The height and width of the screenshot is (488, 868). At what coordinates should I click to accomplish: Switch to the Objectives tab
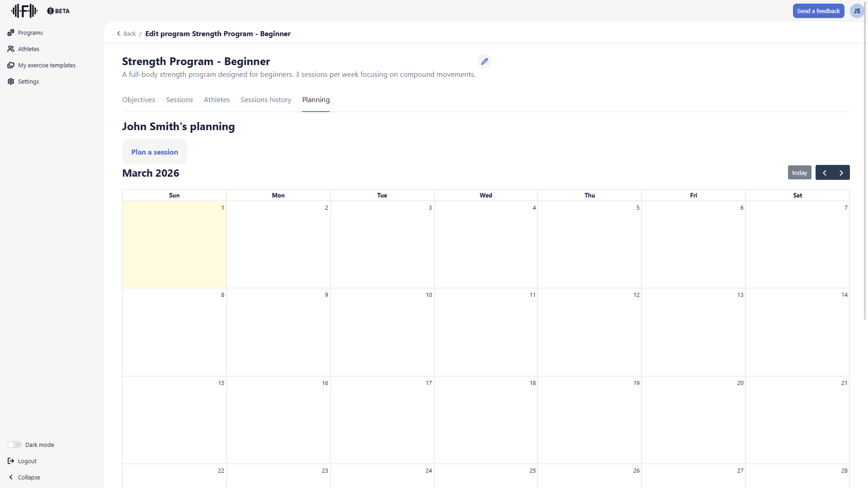(138, 99)
